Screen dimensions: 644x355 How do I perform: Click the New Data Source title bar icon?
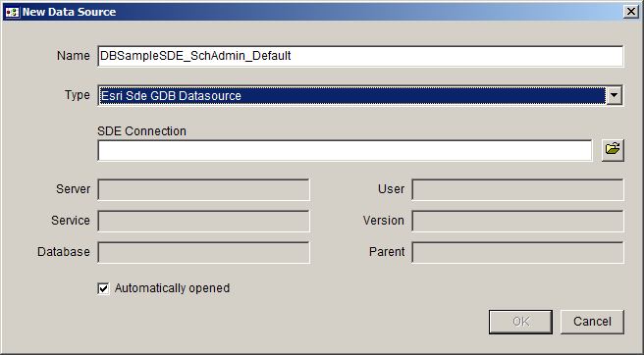pyautogui.click(x=12, y=12)
